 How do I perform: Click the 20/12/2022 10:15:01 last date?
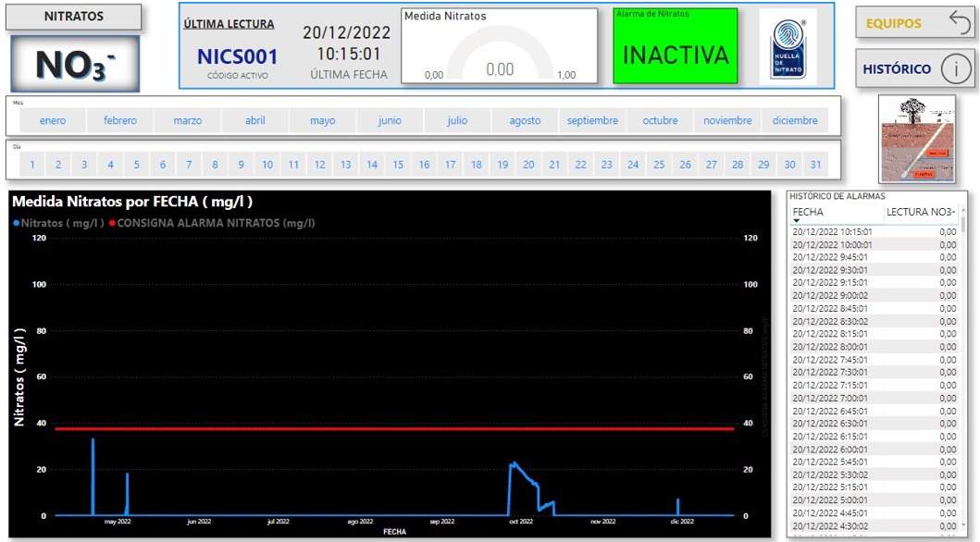348,43
